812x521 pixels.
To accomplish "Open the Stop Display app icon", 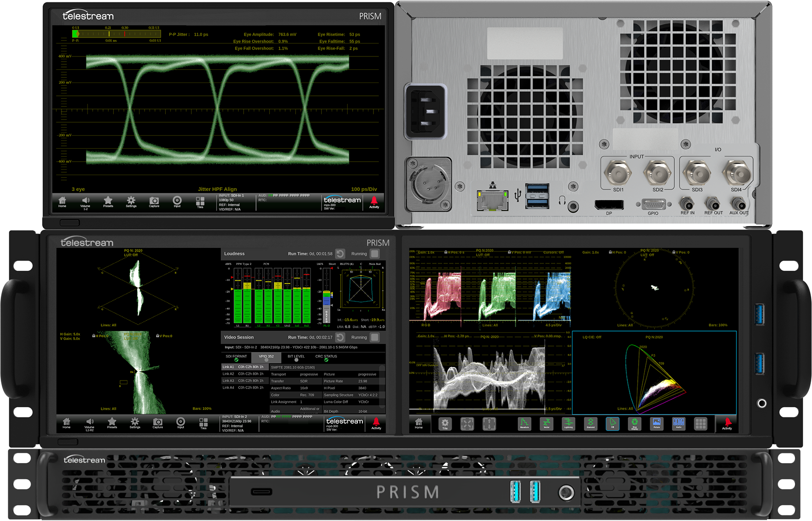I will pos(634,424).
